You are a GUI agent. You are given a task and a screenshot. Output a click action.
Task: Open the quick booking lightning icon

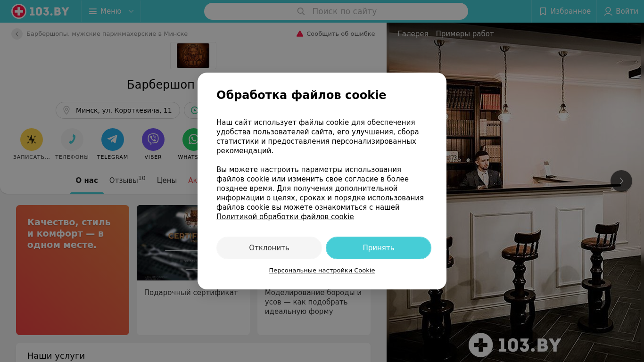[32, 140]
